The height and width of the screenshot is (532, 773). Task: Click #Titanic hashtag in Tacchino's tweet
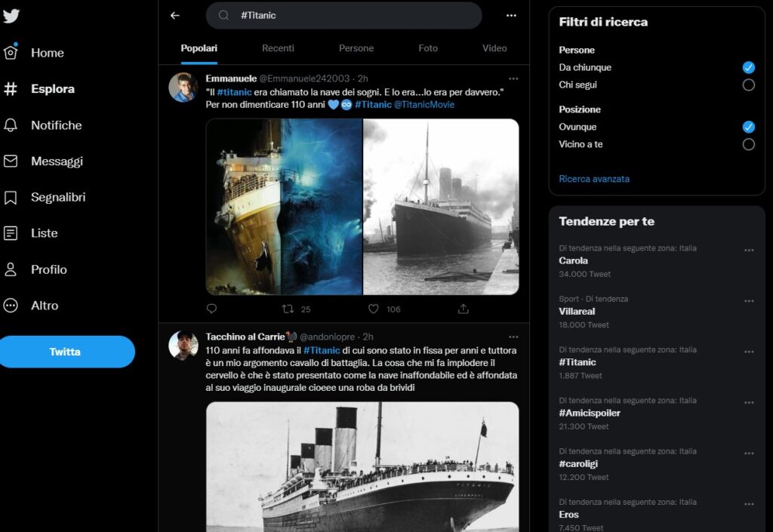[x=322, y=350]
